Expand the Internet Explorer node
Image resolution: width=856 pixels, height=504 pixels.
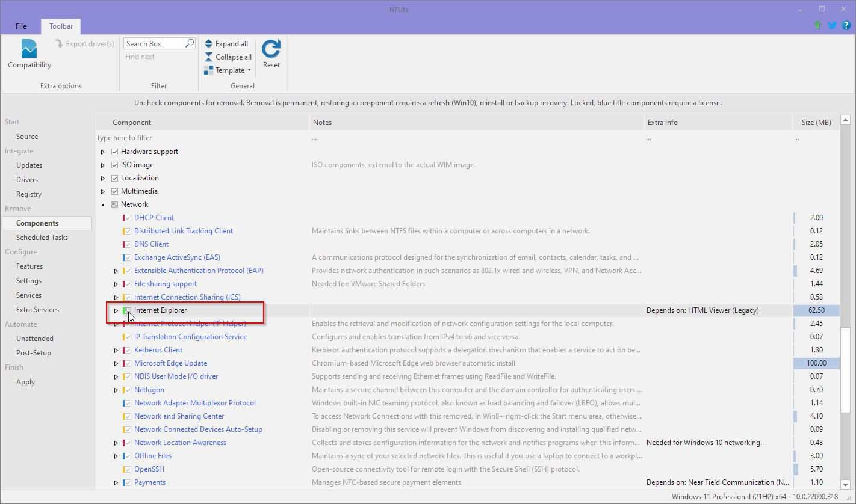click(x=116, y=310)
